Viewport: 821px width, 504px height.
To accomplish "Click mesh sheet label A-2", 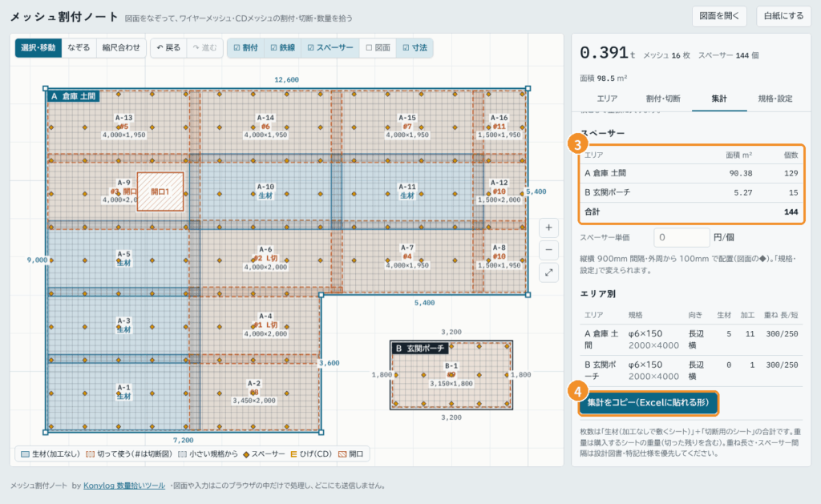I will [x=254, y=383].
